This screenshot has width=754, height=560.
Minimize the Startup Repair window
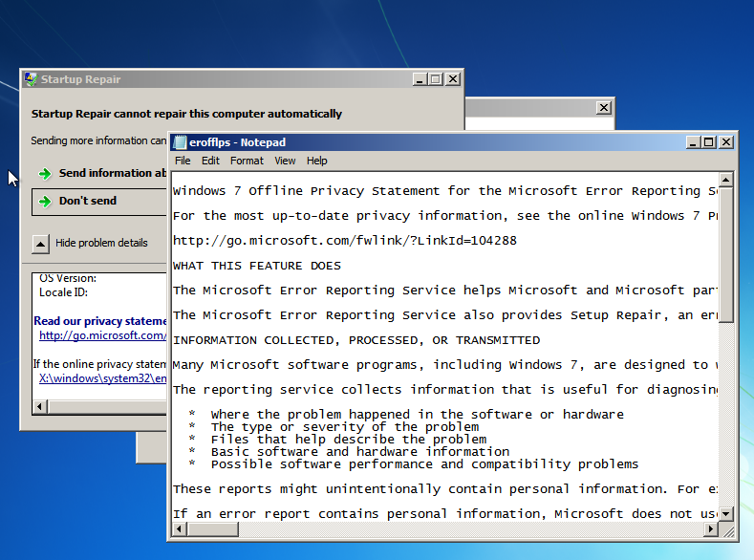pos(420,79)
